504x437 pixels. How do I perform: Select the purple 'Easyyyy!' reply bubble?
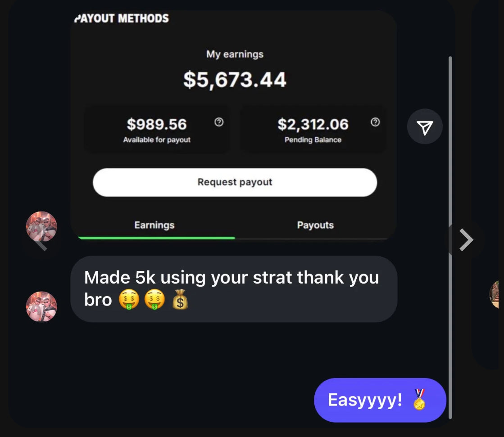380,400
